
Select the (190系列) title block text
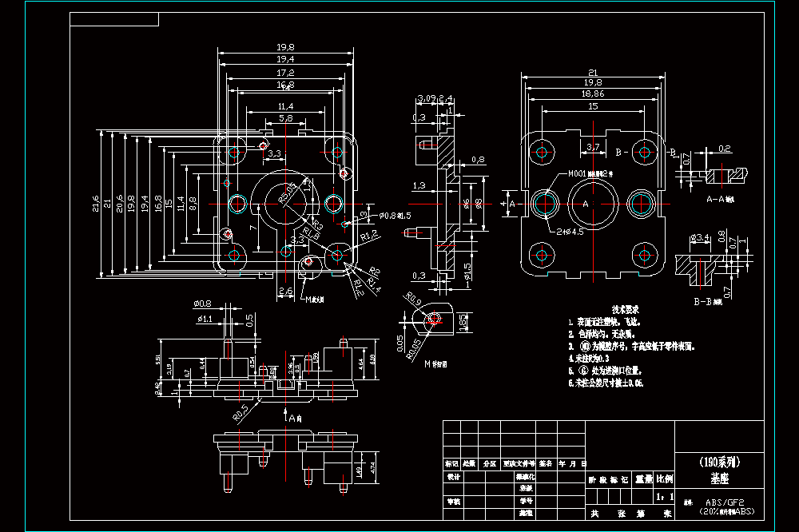[x=720, y=463]
